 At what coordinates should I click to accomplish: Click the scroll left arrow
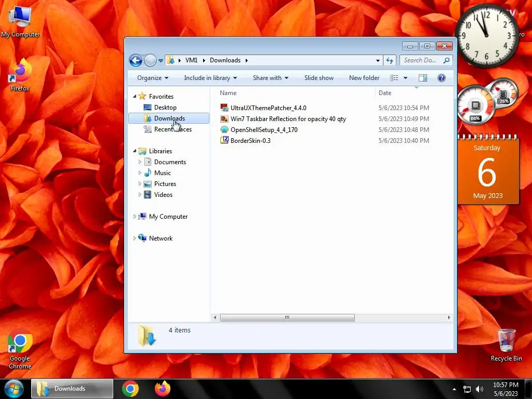215,317
